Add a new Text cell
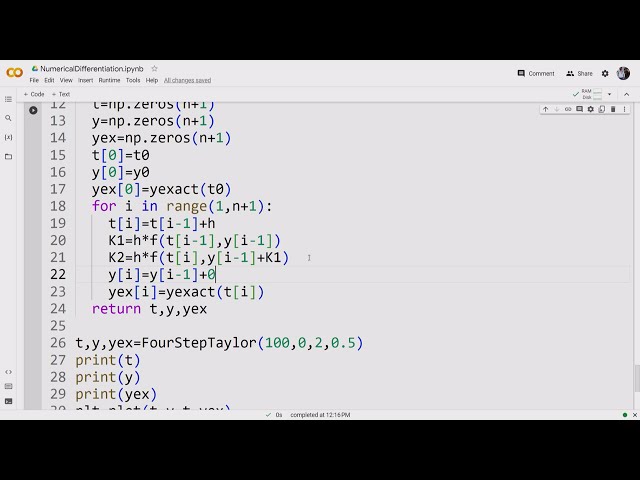 point(61,94)
